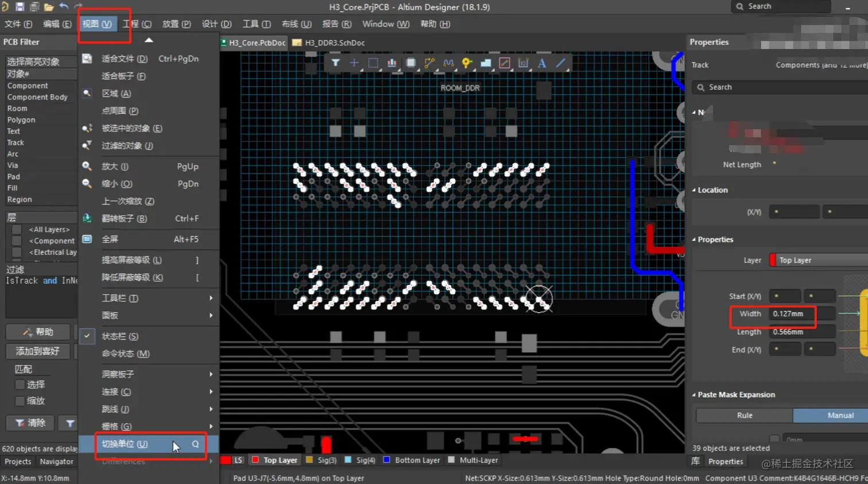This screenshot has width=868, height=484.
Task: Click the zoom out magnifier icon
Action: [x=87, y=184]
